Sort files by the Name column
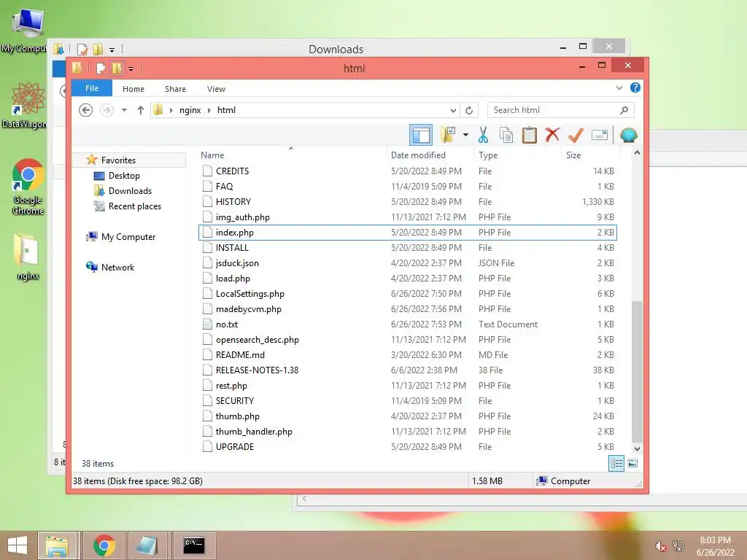Image resolution: width=747 pixels, height=560 pixels. (x=212, y=155)
